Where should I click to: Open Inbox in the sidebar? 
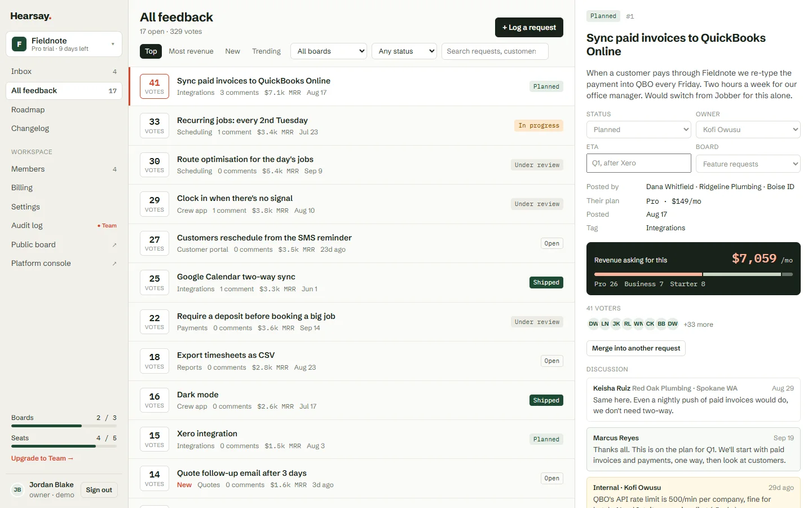(64, 72)
